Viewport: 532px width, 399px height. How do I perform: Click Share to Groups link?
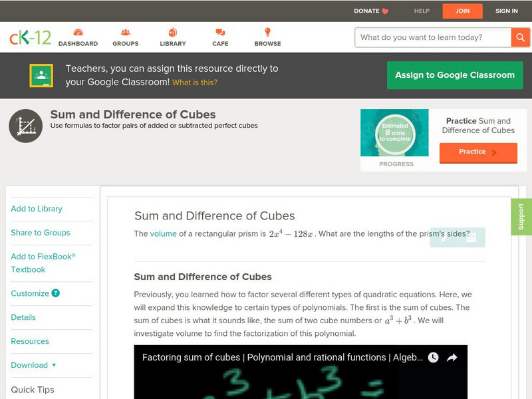coord(41,232)
